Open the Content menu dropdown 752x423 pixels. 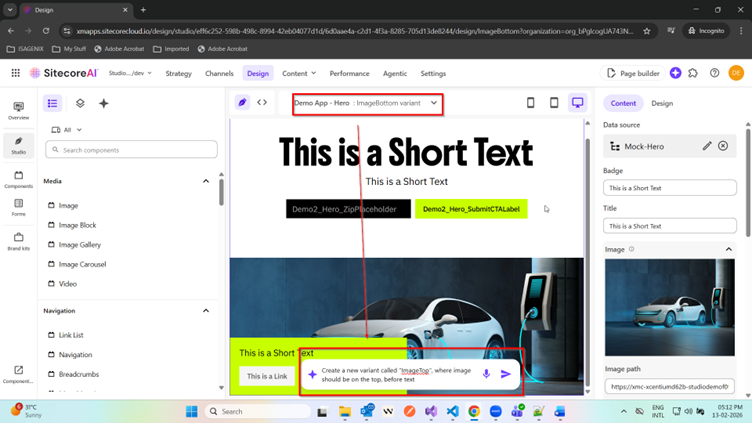(299, 73)
